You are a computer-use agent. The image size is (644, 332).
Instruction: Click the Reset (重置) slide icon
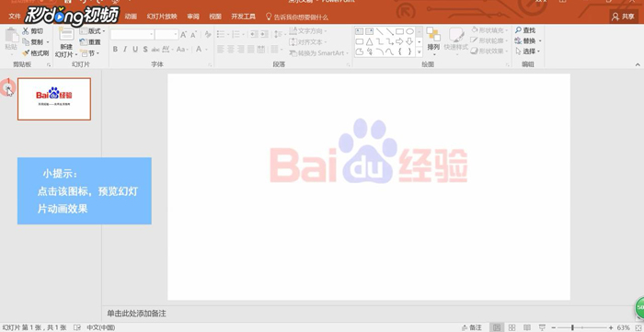(x=84, y=42)
